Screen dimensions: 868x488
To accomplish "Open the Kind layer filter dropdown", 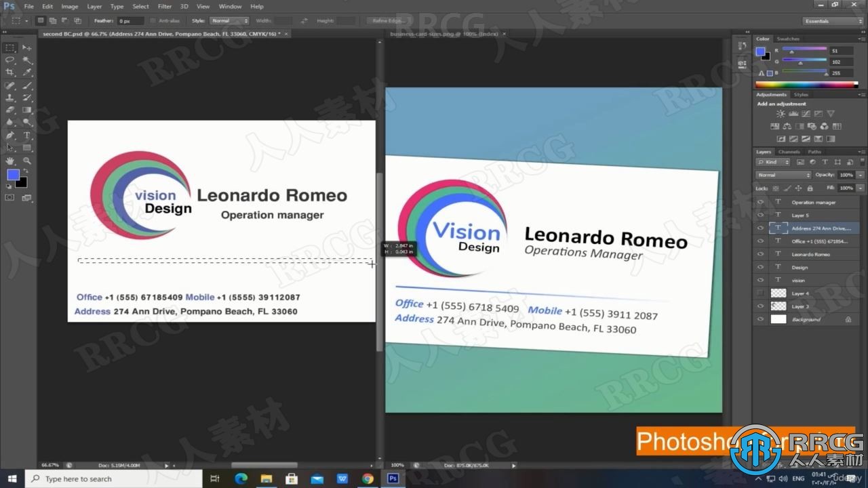I will (773, 163).
